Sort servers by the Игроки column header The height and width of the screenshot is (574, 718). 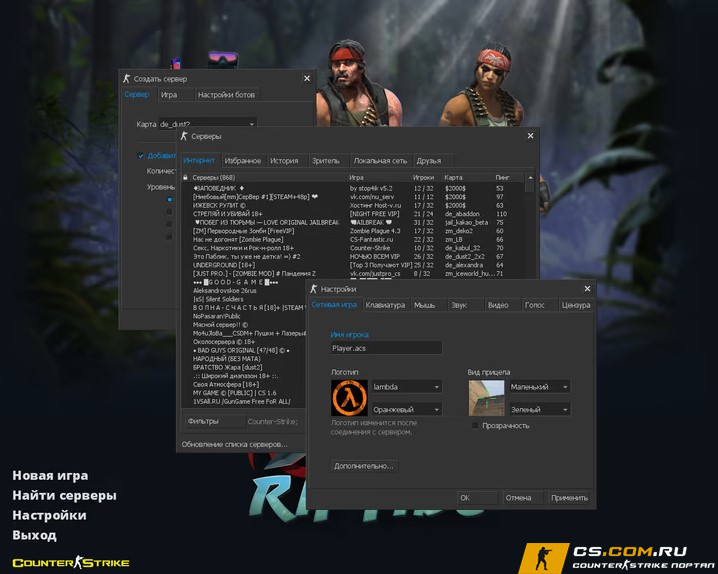[x=426, y=178]
